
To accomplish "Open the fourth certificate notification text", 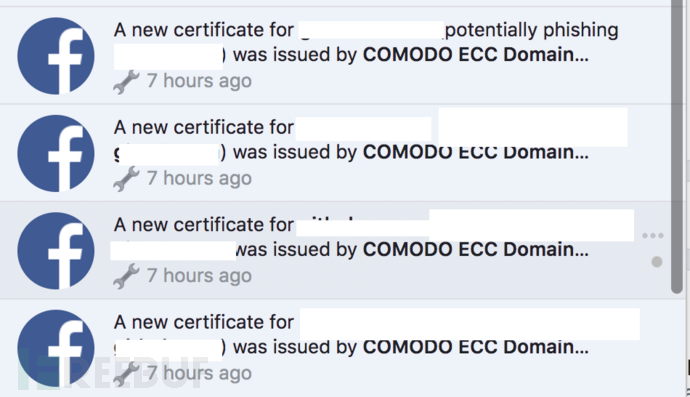I will click(x=351, y=334).
